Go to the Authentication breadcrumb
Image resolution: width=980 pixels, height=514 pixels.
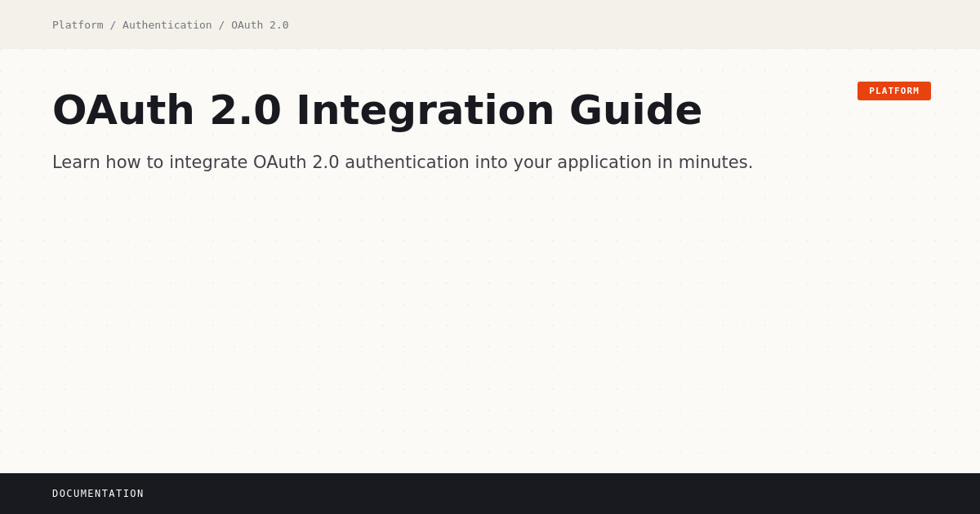click(167, 25)
